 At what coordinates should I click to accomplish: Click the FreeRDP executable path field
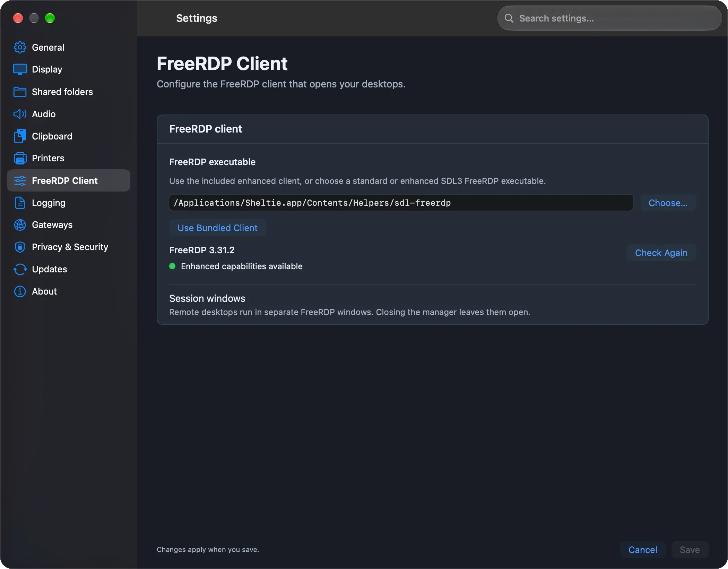pyautogui.click(x=401, y=203)
